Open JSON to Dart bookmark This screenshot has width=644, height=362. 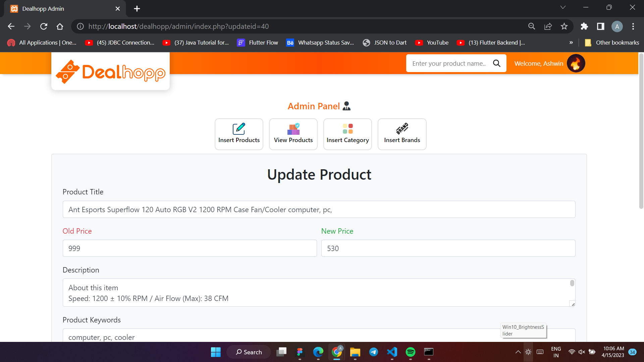click(385, 43)
